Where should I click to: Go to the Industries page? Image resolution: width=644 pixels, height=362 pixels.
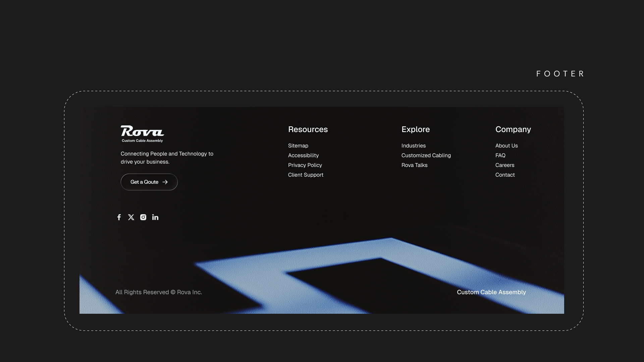click(x=414, y=146)
